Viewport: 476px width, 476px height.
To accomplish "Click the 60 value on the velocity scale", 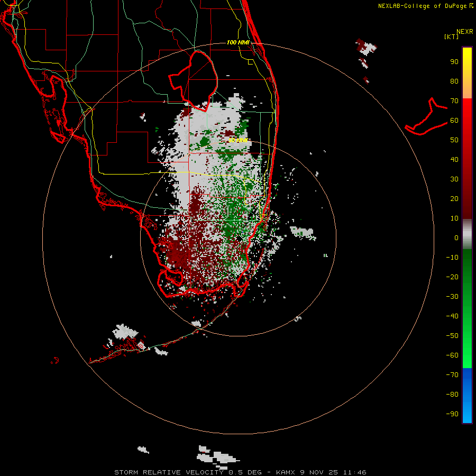I will tap(454, 120).
